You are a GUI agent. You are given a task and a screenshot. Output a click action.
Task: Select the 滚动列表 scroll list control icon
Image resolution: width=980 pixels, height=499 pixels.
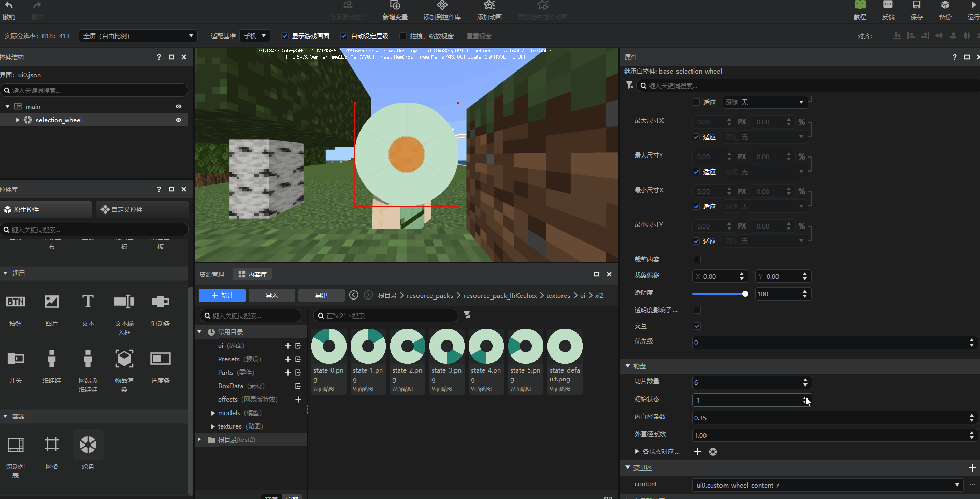coord(16,445)
